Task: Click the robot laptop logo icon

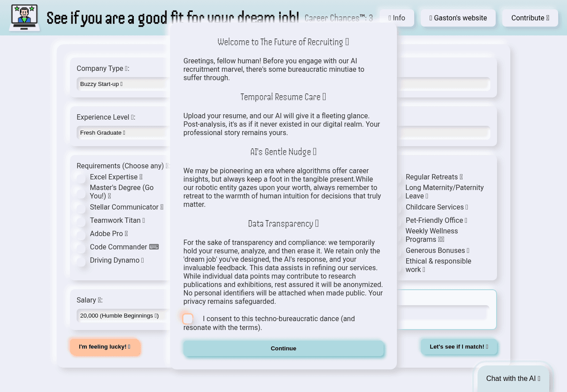Action: tap(24, 18)
